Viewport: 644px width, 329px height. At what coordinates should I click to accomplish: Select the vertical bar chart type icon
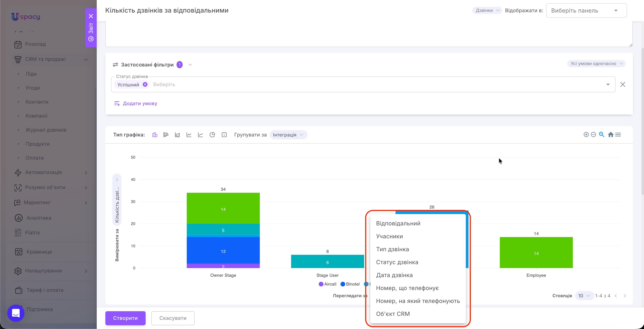click(x=155, y=135)
